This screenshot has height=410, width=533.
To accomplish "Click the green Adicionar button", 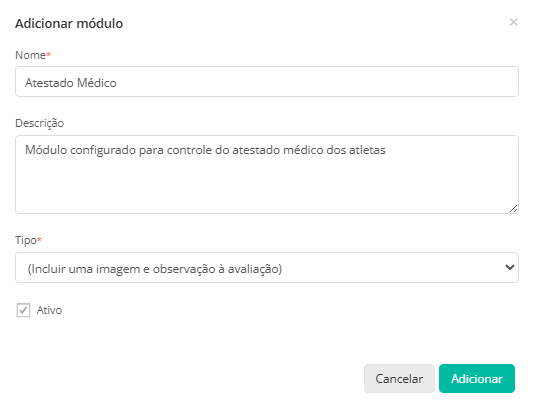I will click(x=477, y=378).
